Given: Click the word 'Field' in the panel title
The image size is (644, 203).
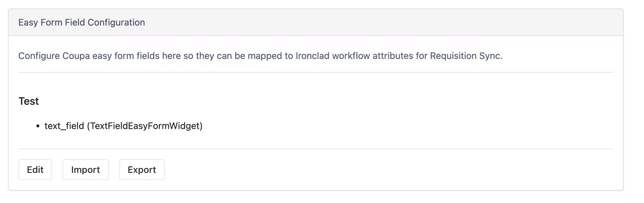Looking at the screenshot, I should click(x=75, y=22).
